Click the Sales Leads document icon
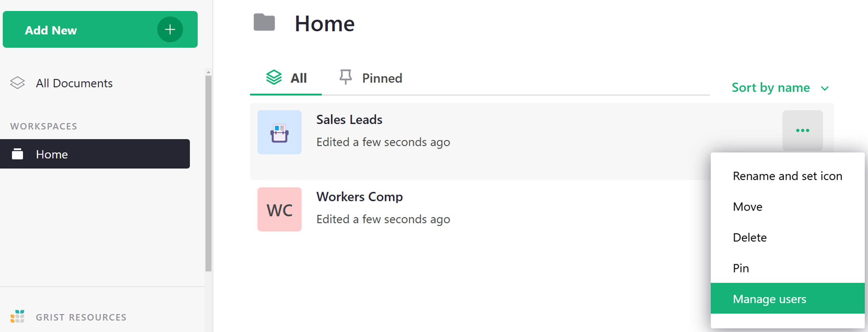This screenshot has height=332, width=868. click(279, 132)
